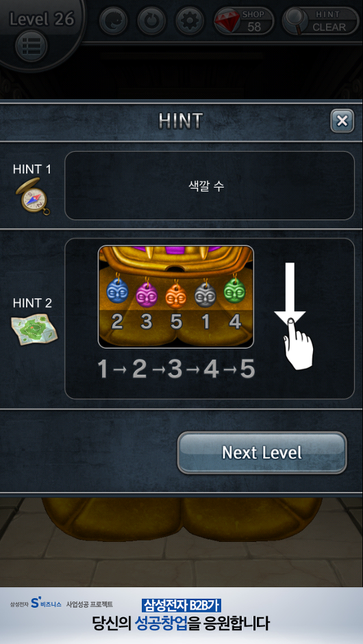Open the Samsung B2B ad banner
The image size is (363, 644).
point(181,615)
